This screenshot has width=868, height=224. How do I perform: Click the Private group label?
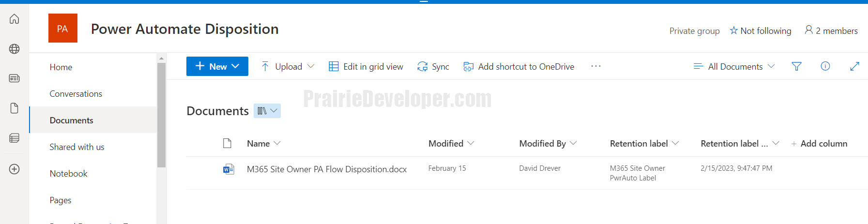[694, 31]
